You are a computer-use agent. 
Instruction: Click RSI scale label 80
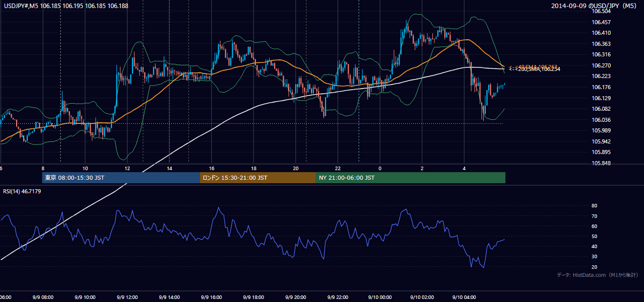tap(594, 206)
